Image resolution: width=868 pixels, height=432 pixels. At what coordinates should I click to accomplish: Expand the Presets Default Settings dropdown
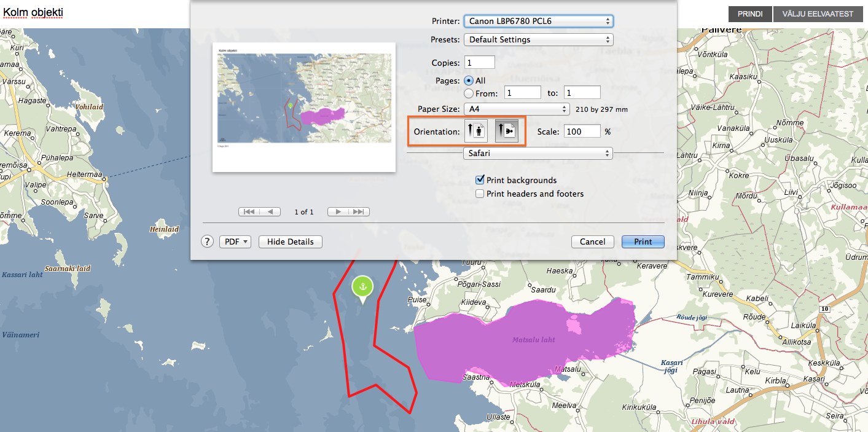click(538, 39)
